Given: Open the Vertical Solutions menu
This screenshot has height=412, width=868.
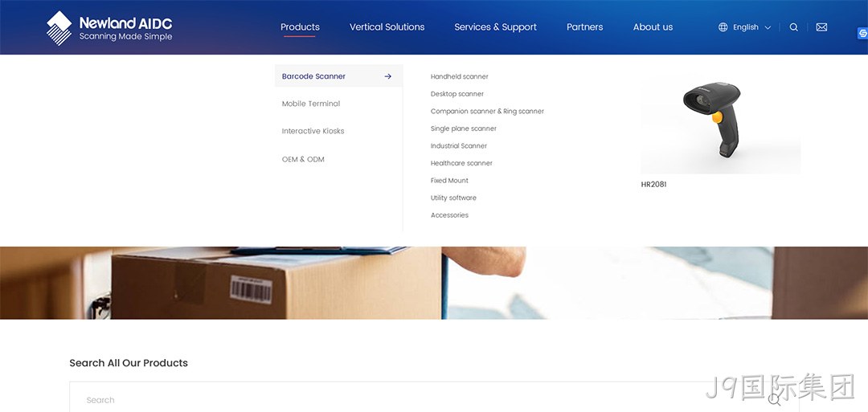Looking at the screenshot, I should click(x=387, y=27).
